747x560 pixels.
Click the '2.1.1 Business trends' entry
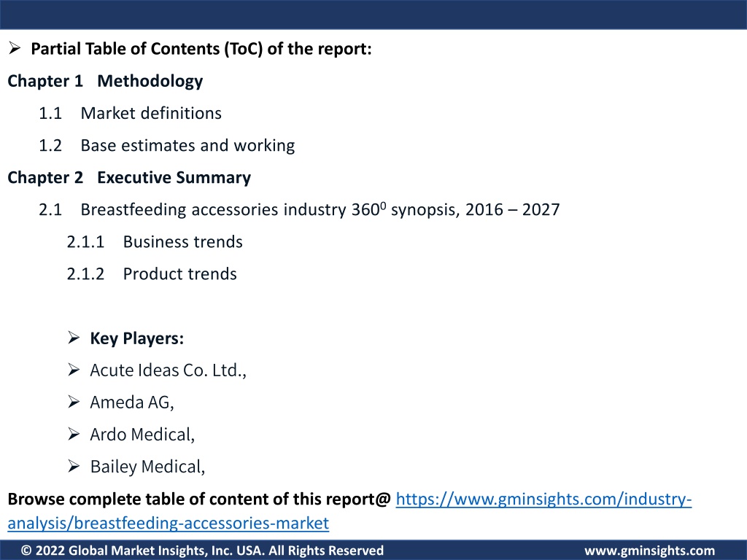[x=155, y=242]
